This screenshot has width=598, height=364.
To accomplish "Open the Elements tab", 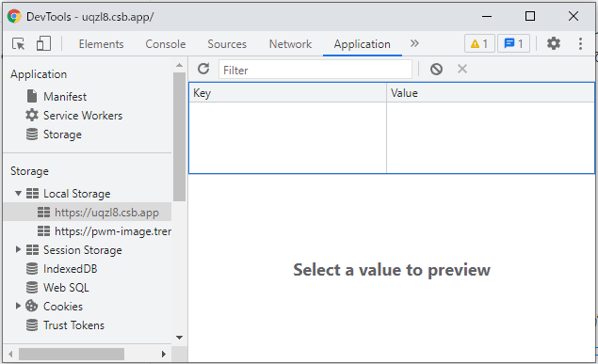I will click(101, 44).
